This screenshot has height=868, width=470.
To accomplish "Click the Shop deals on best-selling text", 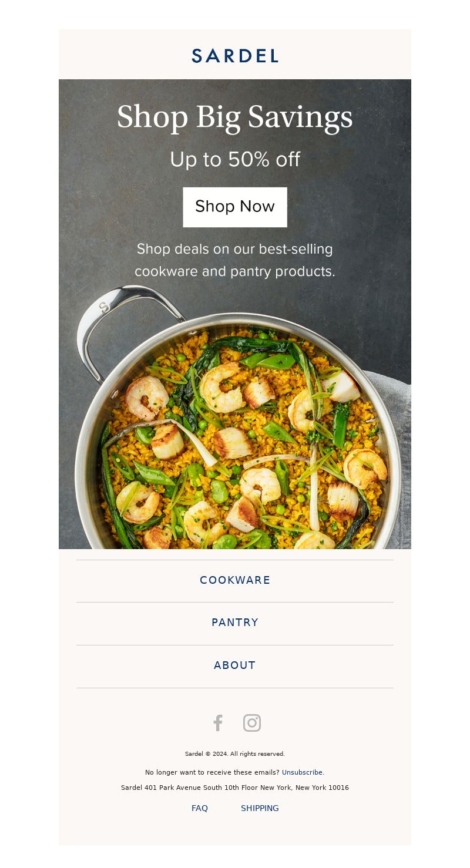I will [x=235, y=260].
